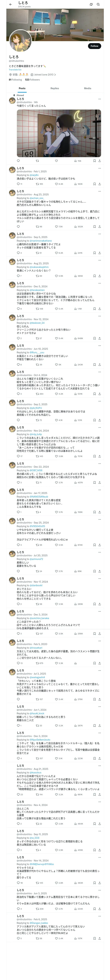
Task: Switch to the Replies tab
Action: point(55,88)
